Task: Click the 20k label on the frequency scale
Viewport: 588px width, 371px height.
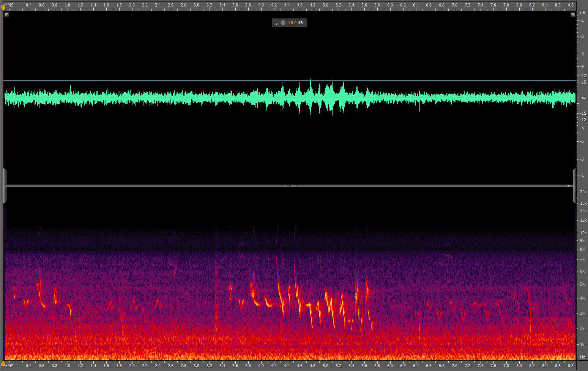Action: [583, 192]
